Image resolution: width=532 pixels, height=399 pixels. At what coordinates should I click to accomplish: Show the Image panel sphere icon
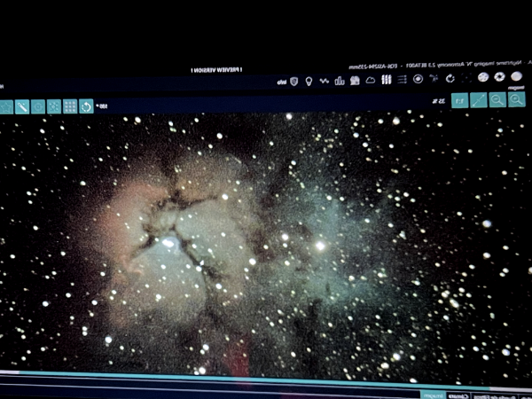point(516,76)
